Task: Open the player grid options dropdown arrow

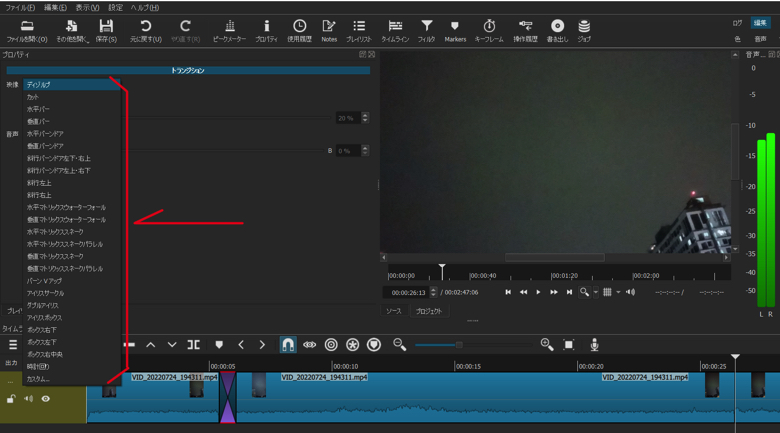Action: tap(618, 292)
